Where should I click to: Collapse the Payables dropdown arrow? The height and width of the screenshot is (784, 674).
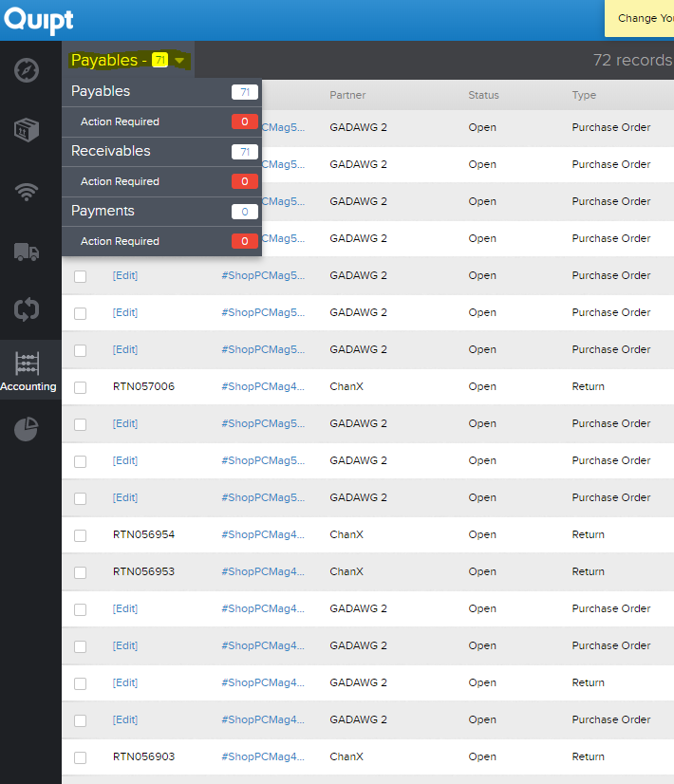(x=179, y=61)
